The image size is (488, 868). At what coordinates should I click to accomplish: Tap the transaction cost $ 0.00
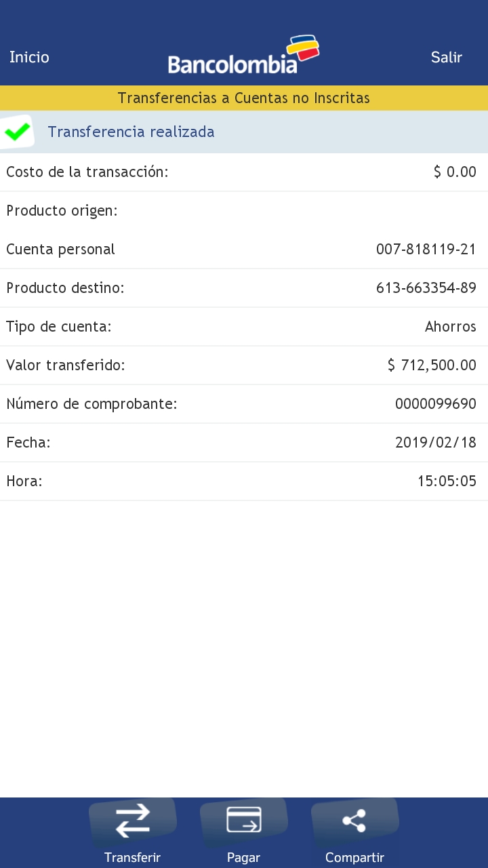(455, 172)
